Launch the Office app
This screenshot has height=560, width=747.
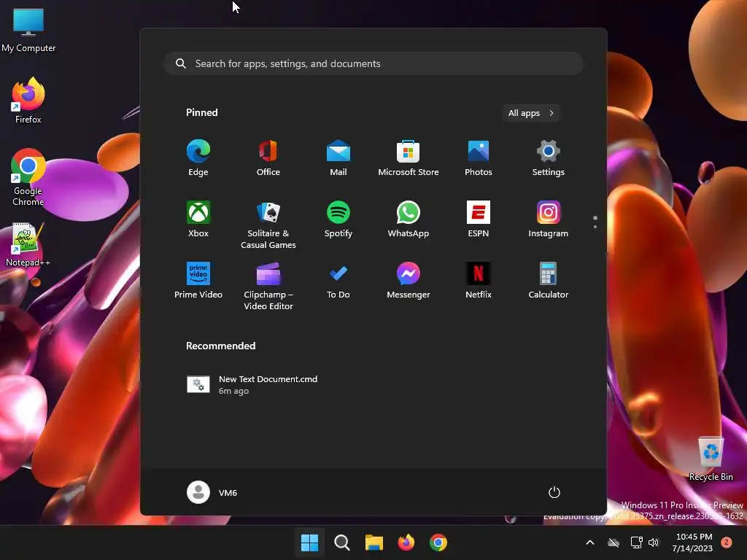click(268, 158)
